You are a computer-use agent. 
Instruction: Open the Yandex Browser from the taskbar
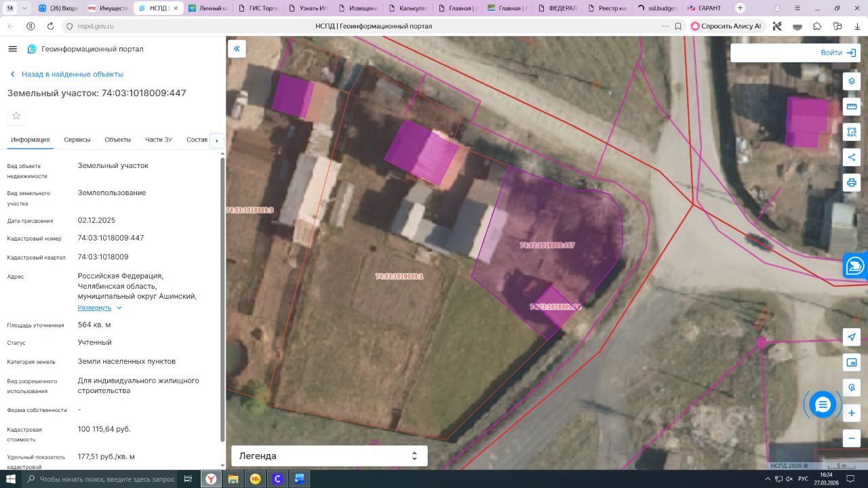(x=212, y=479)
